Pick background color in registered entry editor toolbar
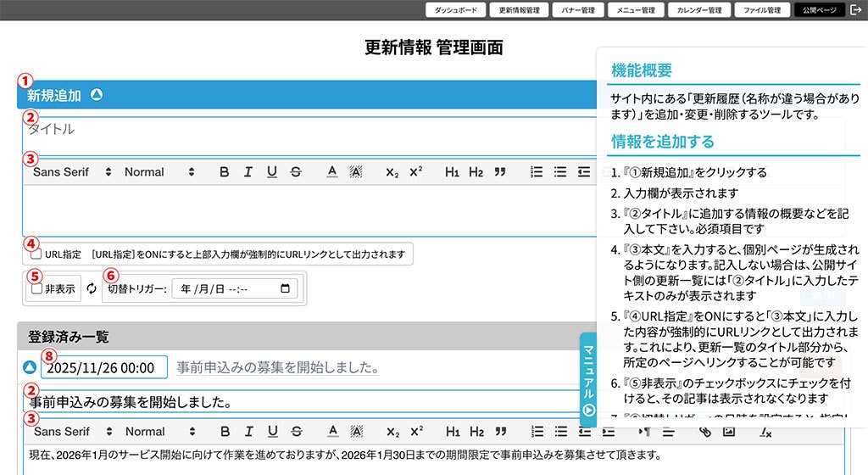 [x=357, y=432]
